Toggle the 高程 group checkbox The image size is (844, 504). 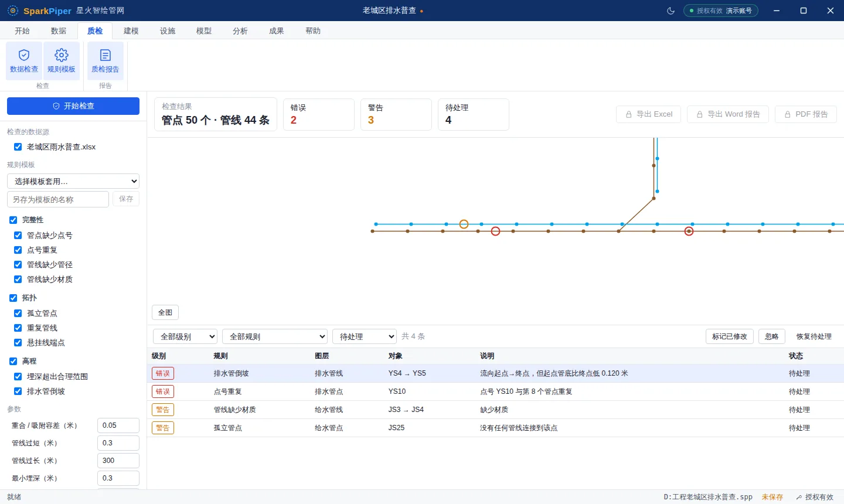pyautogui.click(x=13, y=361)
